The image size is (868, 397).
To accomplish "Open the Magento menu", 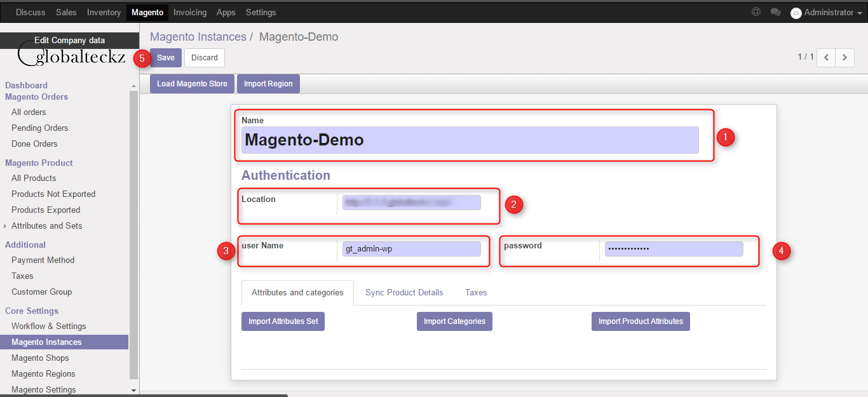I will [x=147, y=12].
